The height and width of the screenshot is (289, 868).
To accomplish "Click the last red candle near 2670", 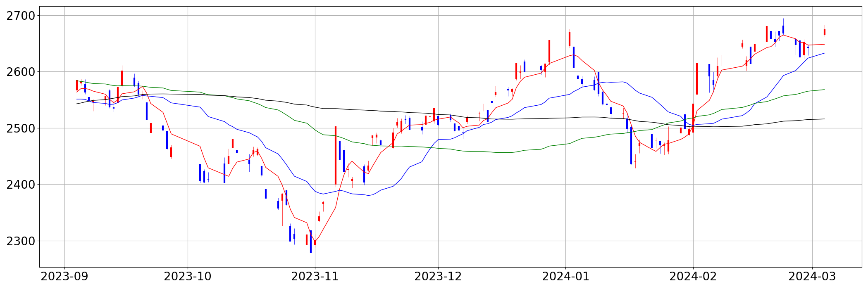I will coord(825,32).
